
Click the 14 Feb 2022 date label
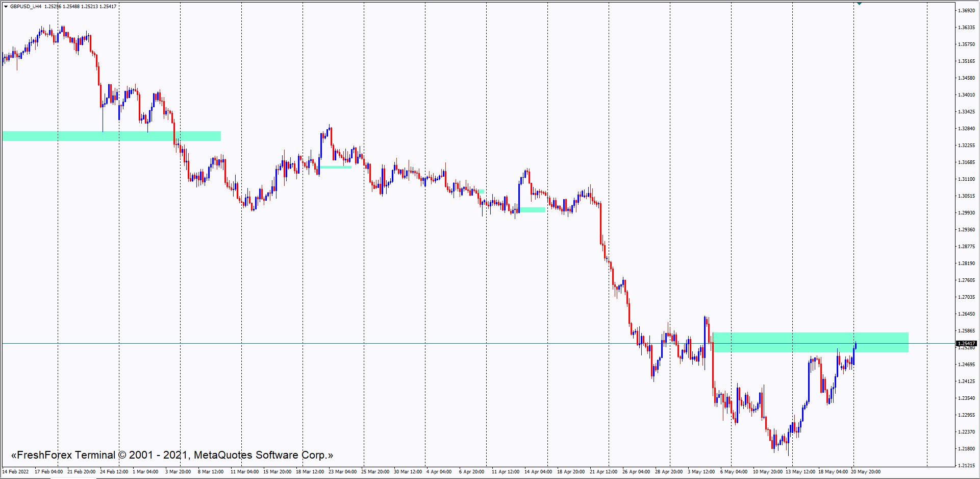click(16, 472)
